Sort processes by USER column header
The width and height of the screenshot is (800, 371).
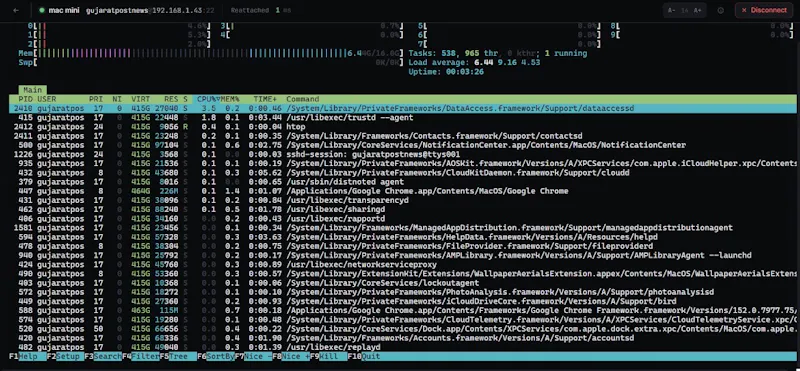click(47, 99)
